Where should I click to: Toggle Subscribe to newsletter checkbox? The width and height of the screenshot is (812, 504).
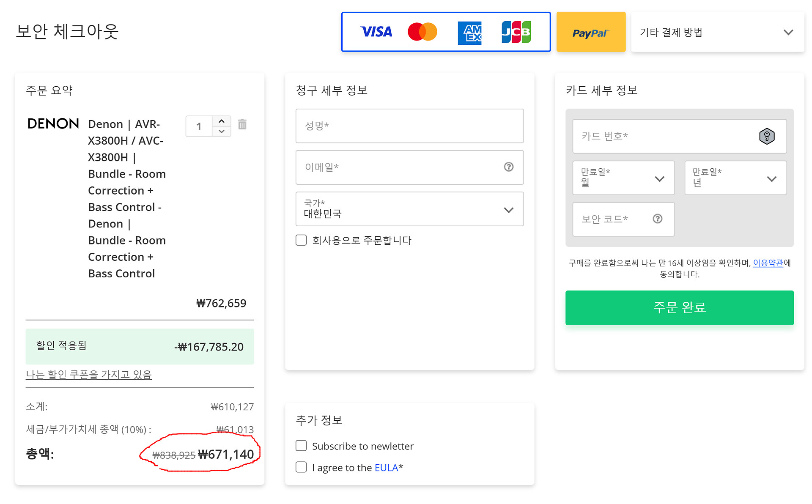point(301,446)
